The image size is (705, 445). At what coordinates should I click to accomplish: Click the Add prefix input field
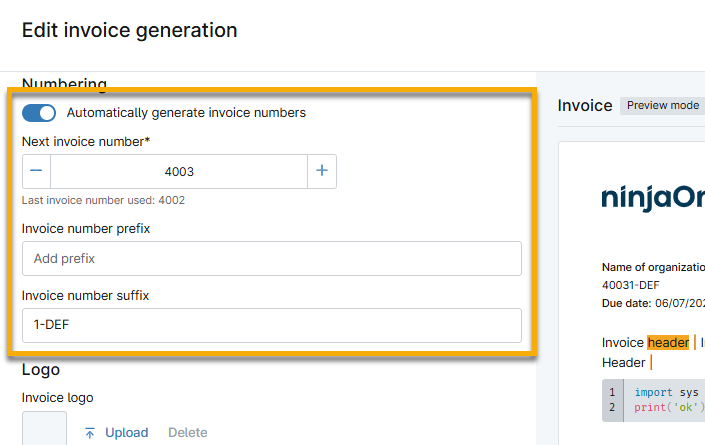[x=272, y=258]
